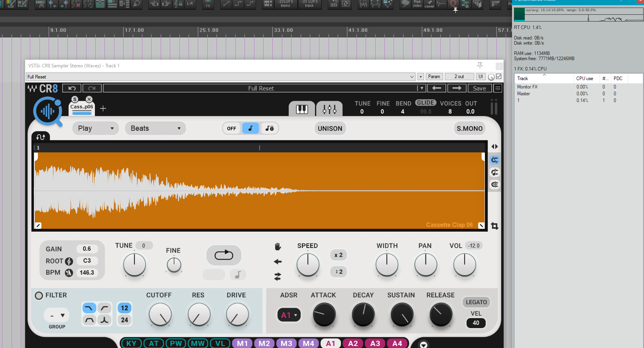Edit the ROOT note value C3
Viewport: 644px width, 348px height.
(x=87, y=261)
